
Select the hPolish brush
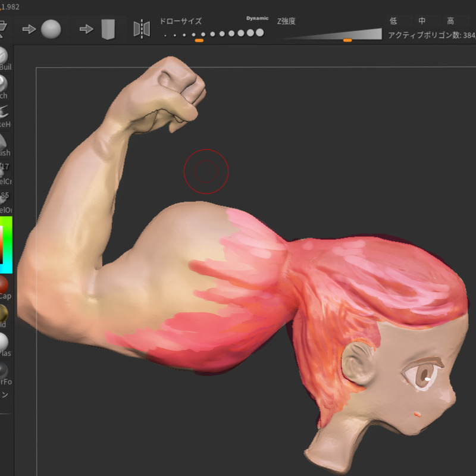pos(4,145)
